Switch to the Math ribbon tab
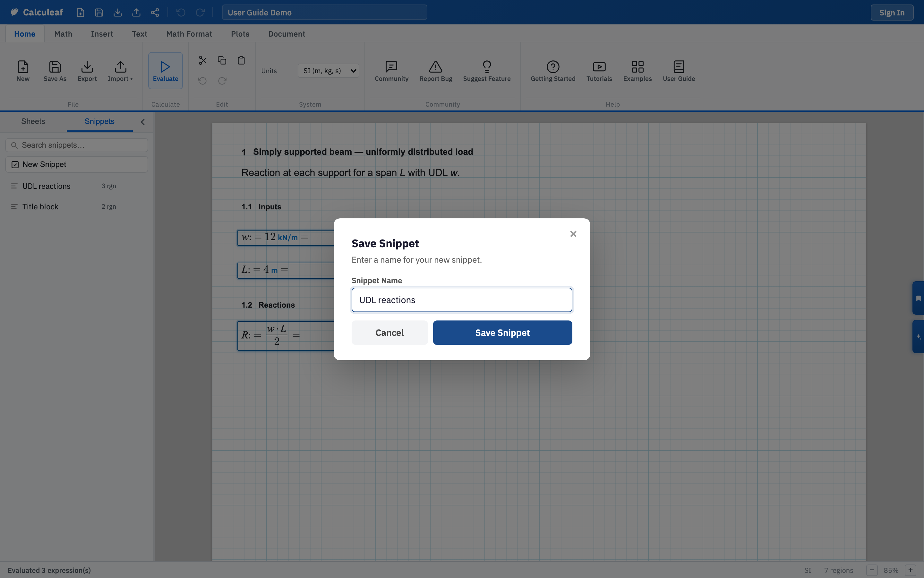This screenshot has height=578, width=924. pyautogui.click(x=64, y=34)
